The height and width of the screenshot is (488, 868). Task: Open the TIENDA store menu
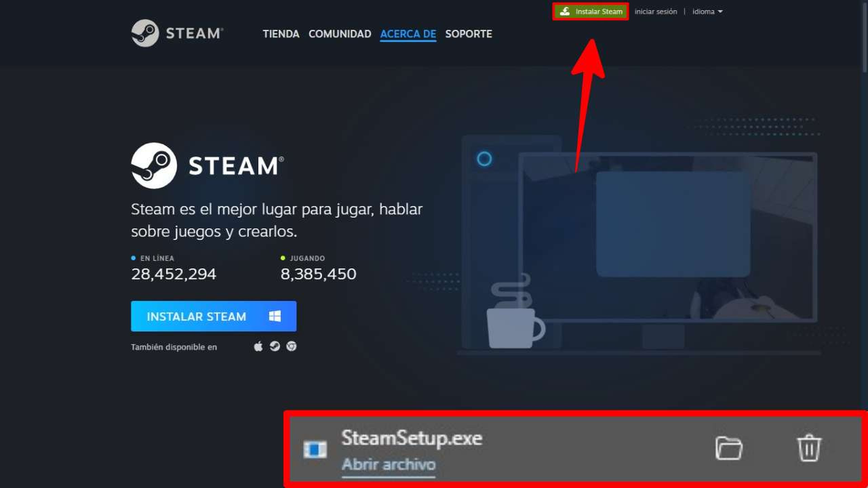[281, 34]
